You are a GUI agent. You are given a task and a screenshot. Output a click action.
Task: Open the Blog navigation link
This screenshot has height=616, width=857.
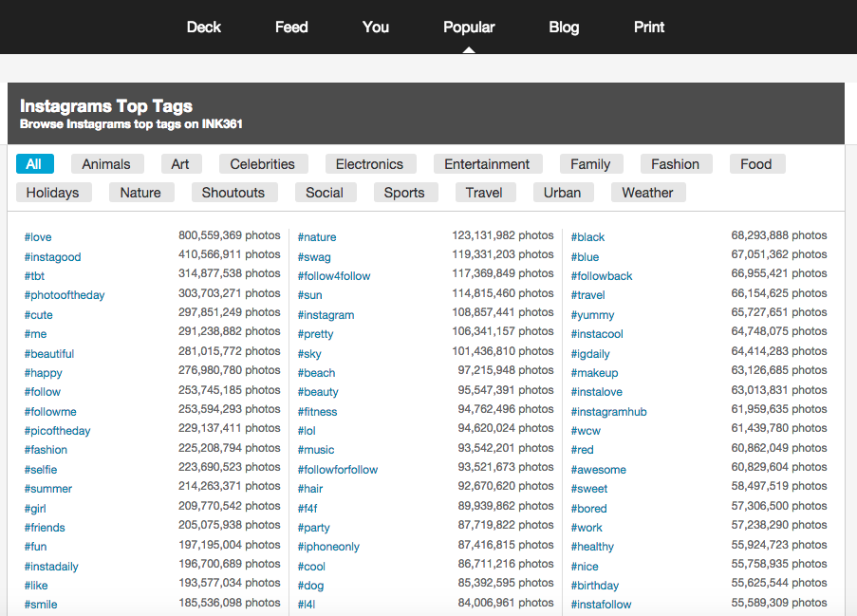click(x=564, y=27)
